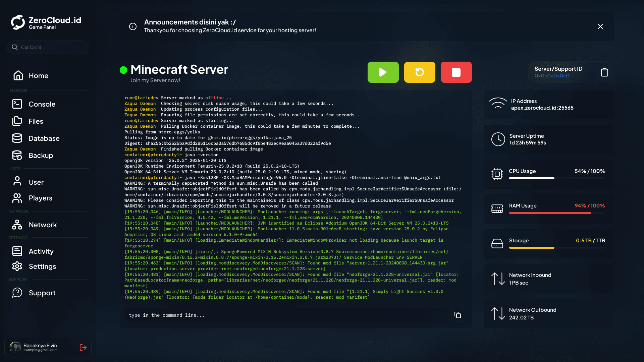
Task: Click the Minecraft Server title
Action: pos(179,69)
